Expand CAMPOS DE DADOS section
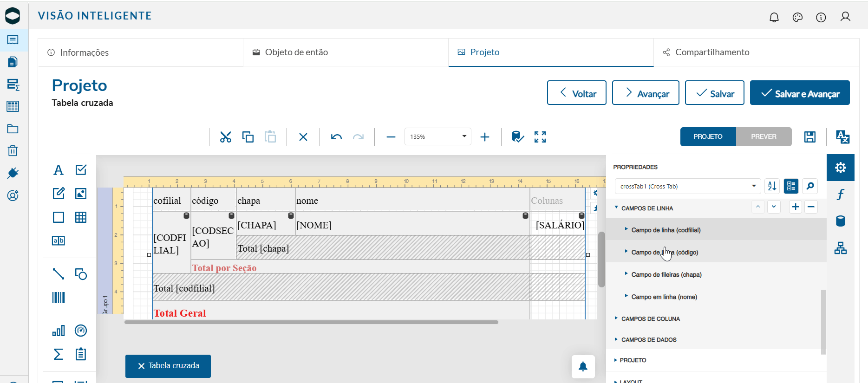 click(616, 339)
